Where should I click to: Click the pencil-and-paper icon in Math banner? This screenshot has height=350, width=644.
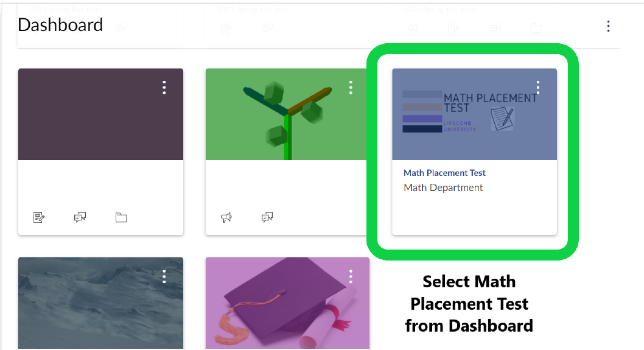503,119
